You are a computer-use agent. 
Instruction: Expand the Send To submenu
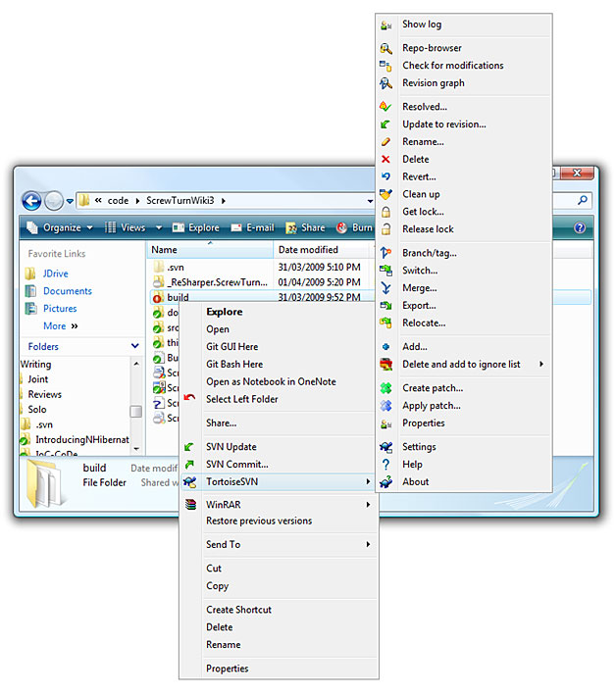pyautogui.click(x=368, y=545)
